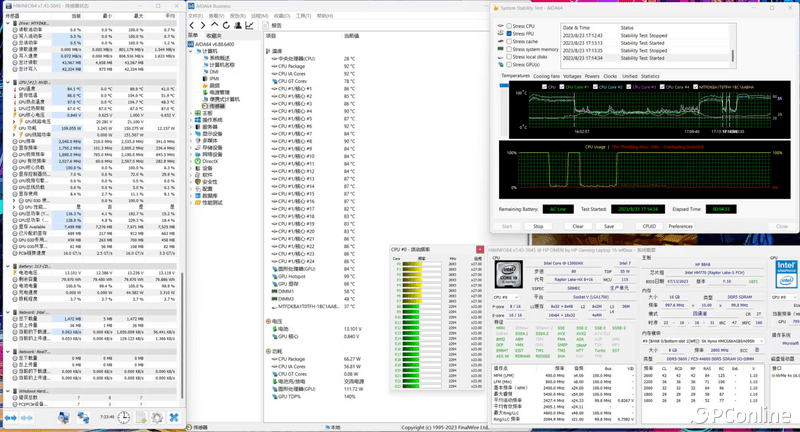The width and height of the screenshot is (800, 432).
Task: Click the HWiNFO grey forward arrows icon
Action: (27, 418)
